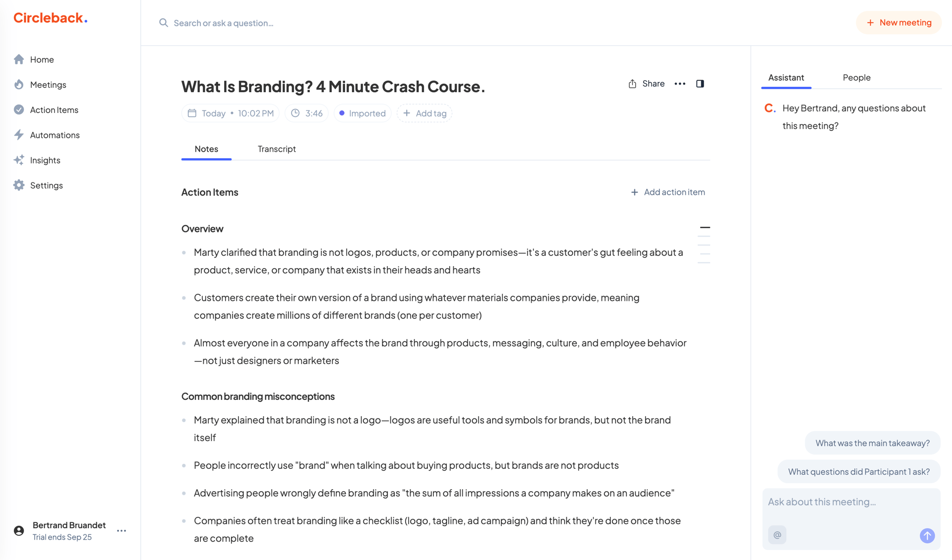The width and height of the screenshot is (952, 560).
Task: Click the New meeting button
Action: (x=898, y=22)
